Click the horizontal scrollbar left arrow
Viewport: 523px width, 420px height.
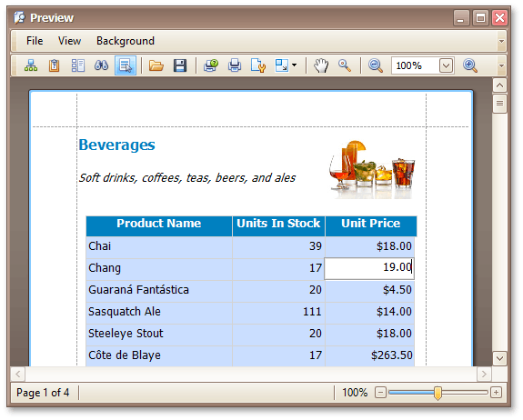pos(18,374)
